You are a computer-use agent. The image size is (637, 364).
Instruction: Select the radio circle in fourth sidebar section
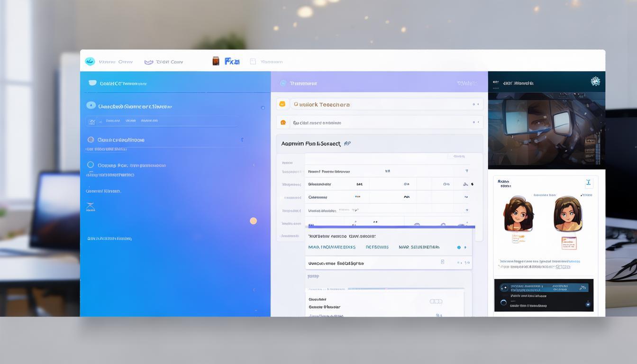click(91, 165)
